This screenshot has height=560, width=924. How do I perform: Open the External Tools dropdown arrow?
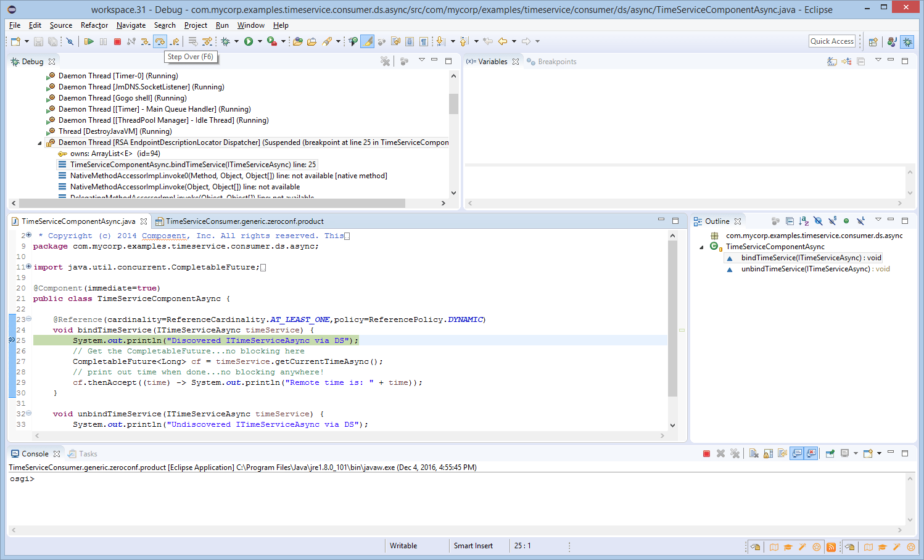click(283, 41)
